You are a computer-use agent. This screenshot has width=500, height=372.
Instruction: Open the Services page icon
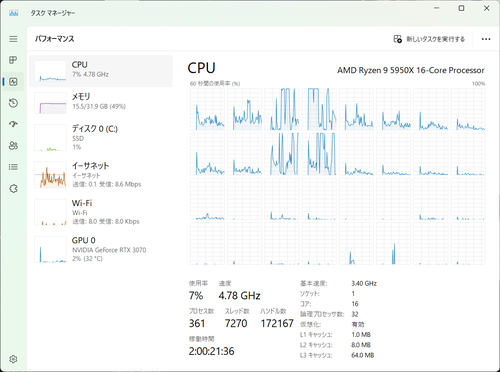(13, 189)
